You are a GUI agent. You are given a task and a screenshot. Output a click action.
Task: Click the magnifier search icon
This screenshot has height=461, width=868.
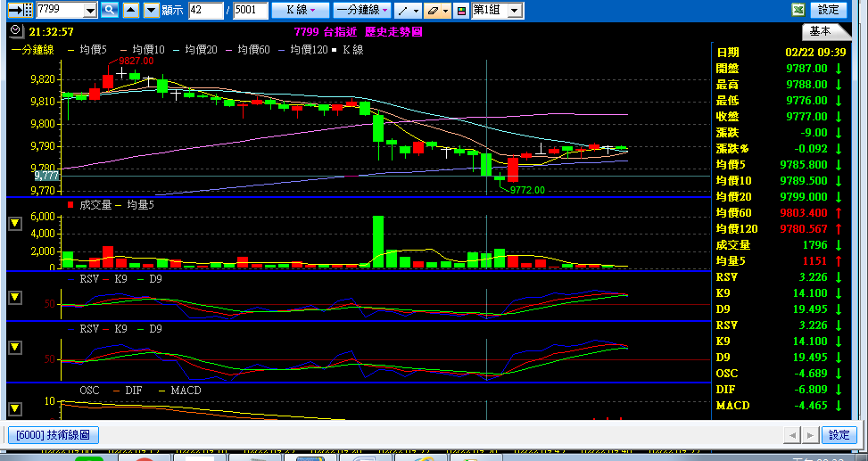pos(110,10)
